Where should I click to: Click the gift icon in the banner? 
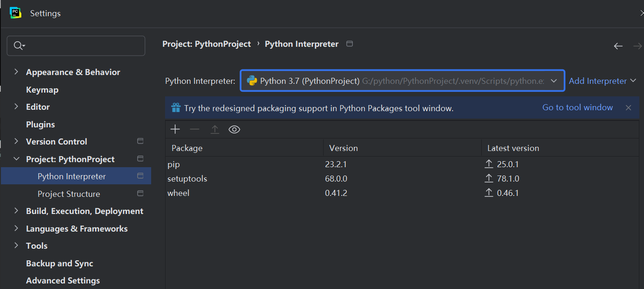pyautogui.click(x=176, y=108)
